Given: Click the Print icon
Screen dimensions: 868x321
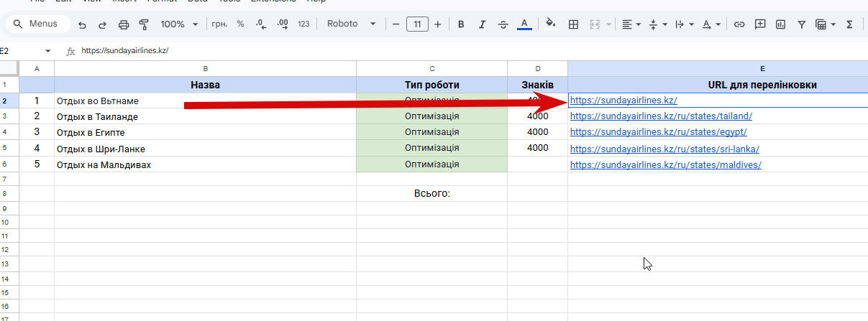Looking at the screenshot, I should [123, 24].
